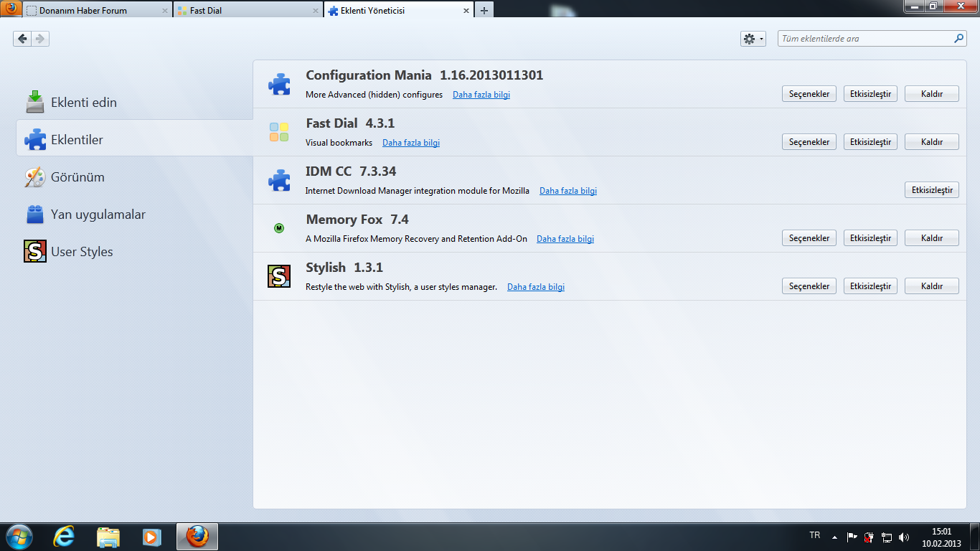Disable Memory Fox with Etkisizleştir
The width and height of the screenshot is (980, 551).
[870, 238]
